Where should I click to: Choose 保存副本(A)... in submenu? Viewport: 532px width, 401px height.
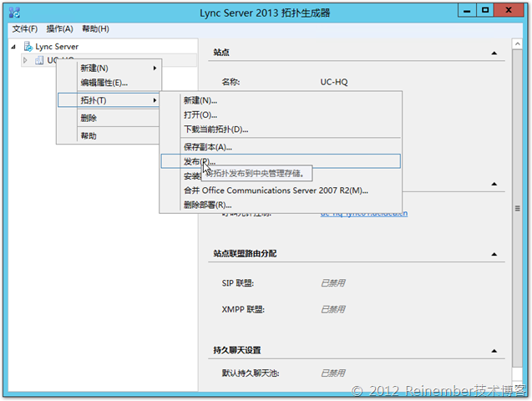point(281,147)
